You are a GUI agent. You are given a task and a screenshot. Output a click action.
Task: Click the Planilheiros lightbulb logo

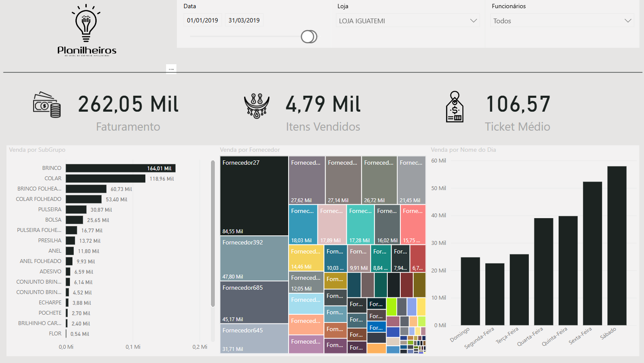[86, 30]
